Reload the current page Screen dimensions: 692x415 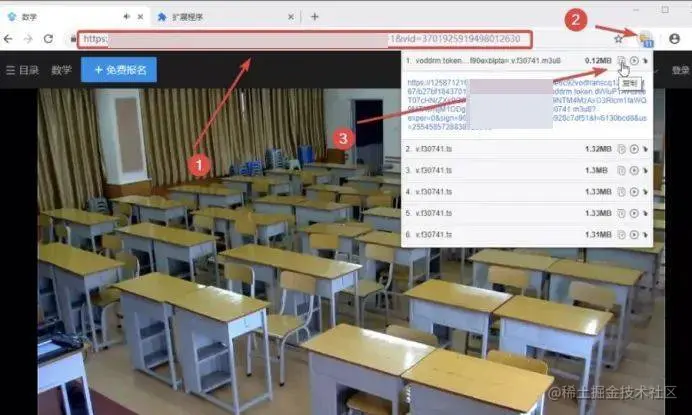tap(48, 39)
